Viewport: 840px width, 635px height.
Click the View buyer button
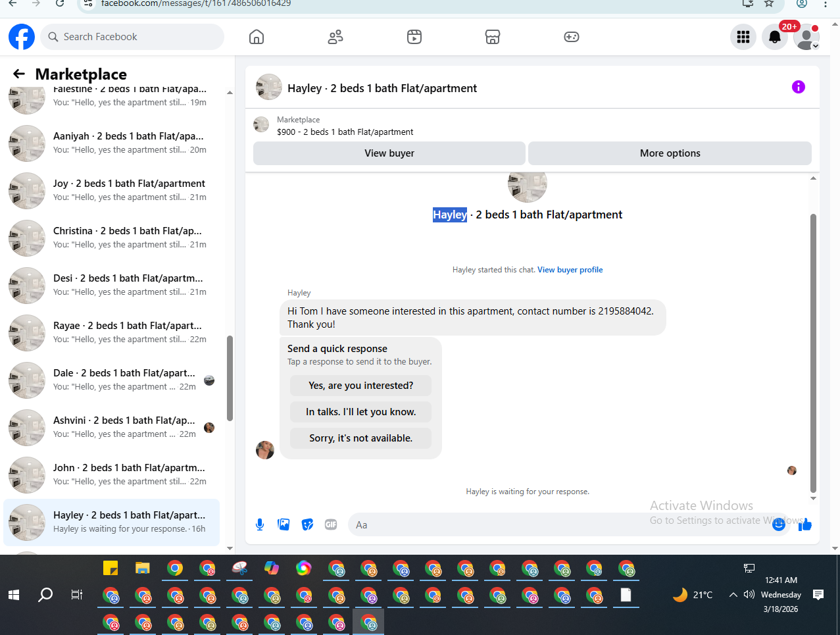(x=389, y=153)
